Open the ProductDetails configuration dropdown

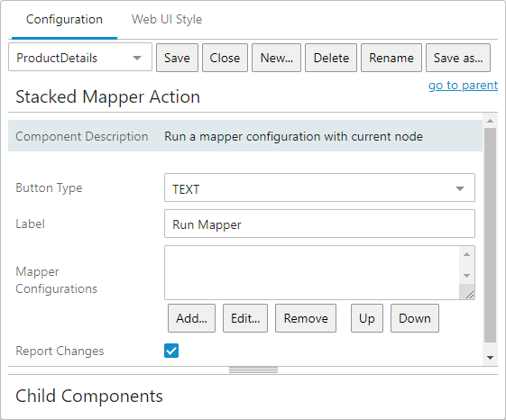pos(80,58)
